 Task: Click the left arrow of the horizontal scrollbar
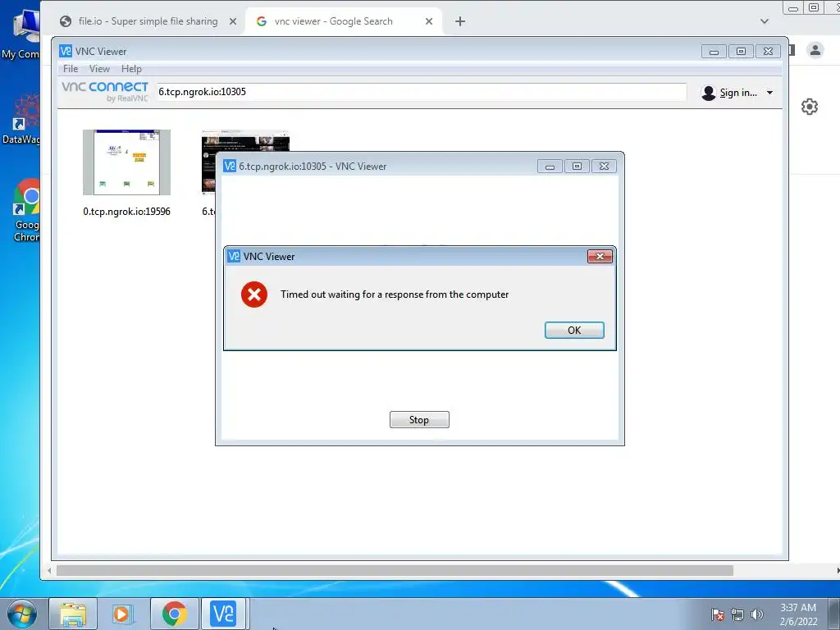(49, 571)
